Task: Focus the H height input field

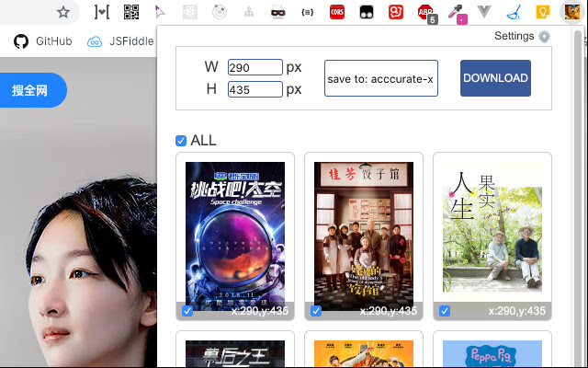Action: [255, 89]
